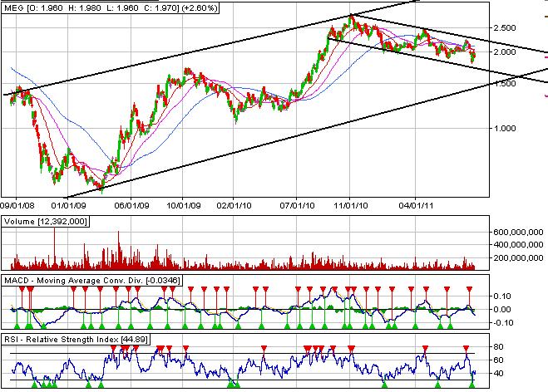Image resolution: width=548 pixels, height=392 pixels.
Task: Click the RSI Relative Strength Index title
Action: pos(76,340)
